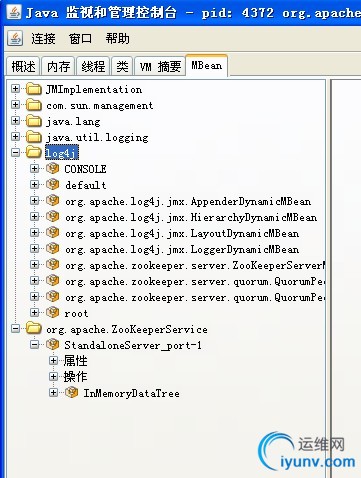Select the MBean tab
The height and width of the screenshot is (478, 361).
207,65
